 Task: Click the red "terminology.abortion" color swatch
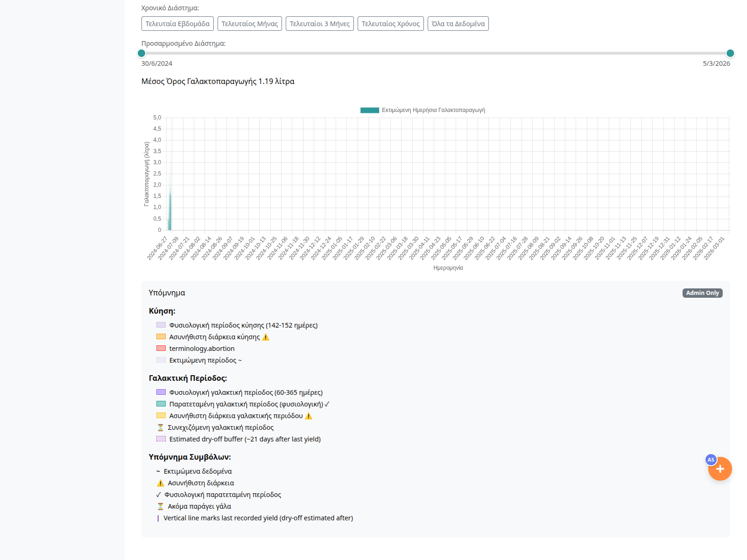(x=161, y=348)
